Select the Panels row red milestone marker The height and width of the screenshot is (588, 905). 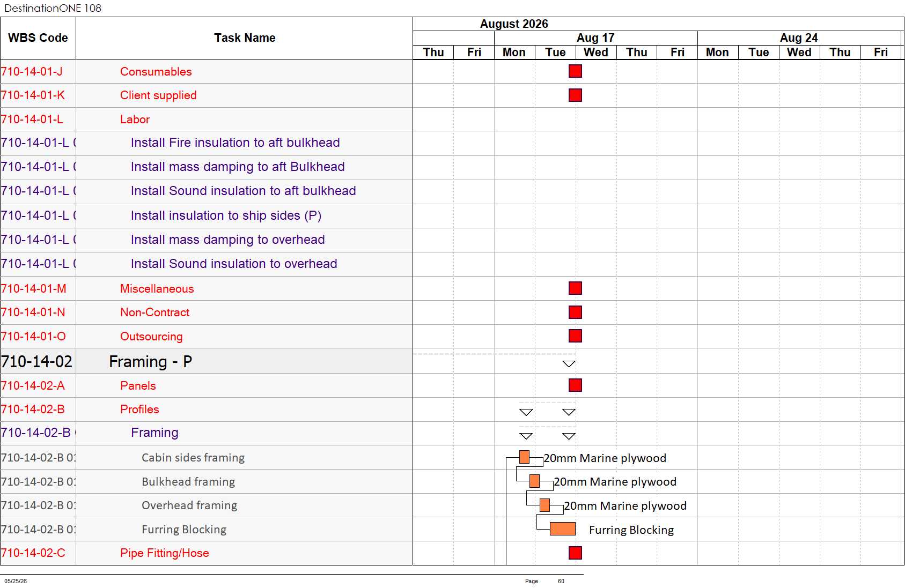(x=575, y=385)
